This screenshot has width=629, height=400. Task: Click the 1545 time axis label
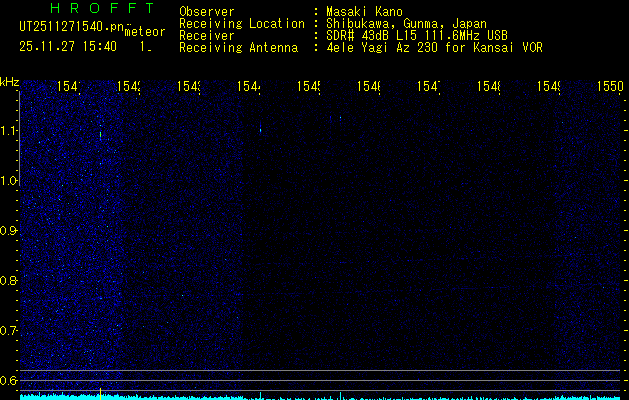309,86
